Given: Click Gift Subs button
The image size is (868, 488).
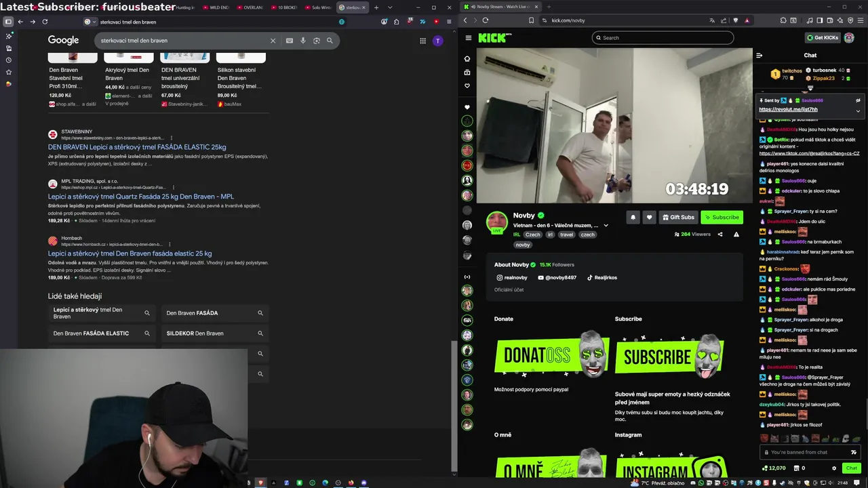Looking at the screenshot, I should click(678, 217).
